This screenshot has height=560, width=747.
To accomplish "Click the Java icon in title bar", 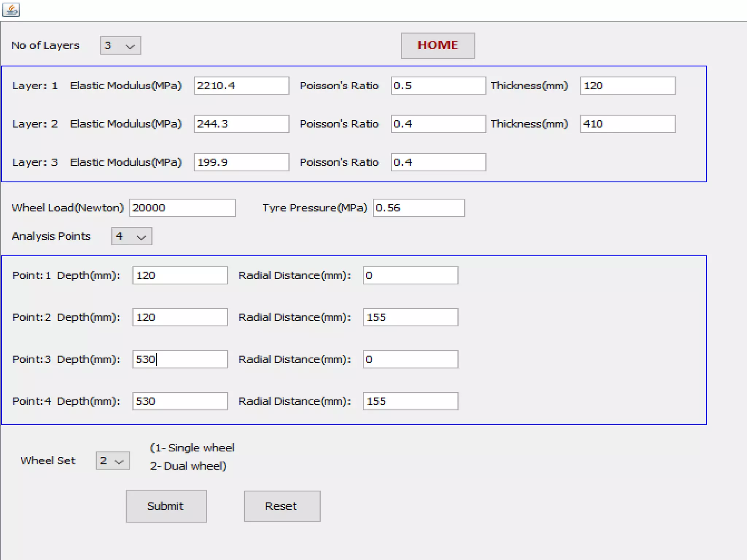I will (11, 10).
